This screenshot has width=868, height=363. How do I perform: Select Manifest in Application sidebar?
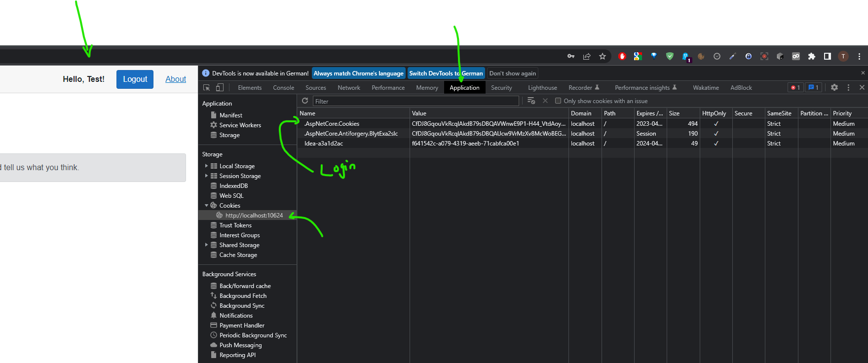pos(231,115)
